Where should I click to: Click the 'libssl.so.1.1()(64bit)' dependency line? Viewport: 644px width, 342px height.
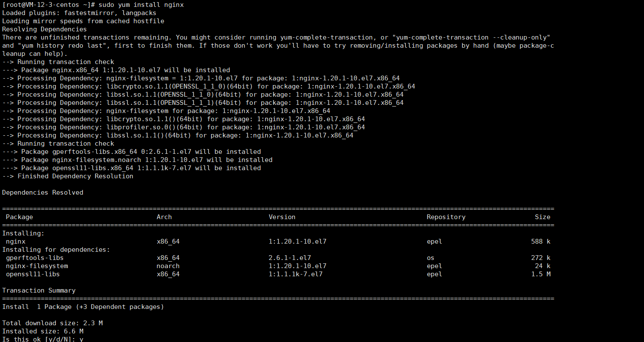pyautogui.click(x=178, y=135)
